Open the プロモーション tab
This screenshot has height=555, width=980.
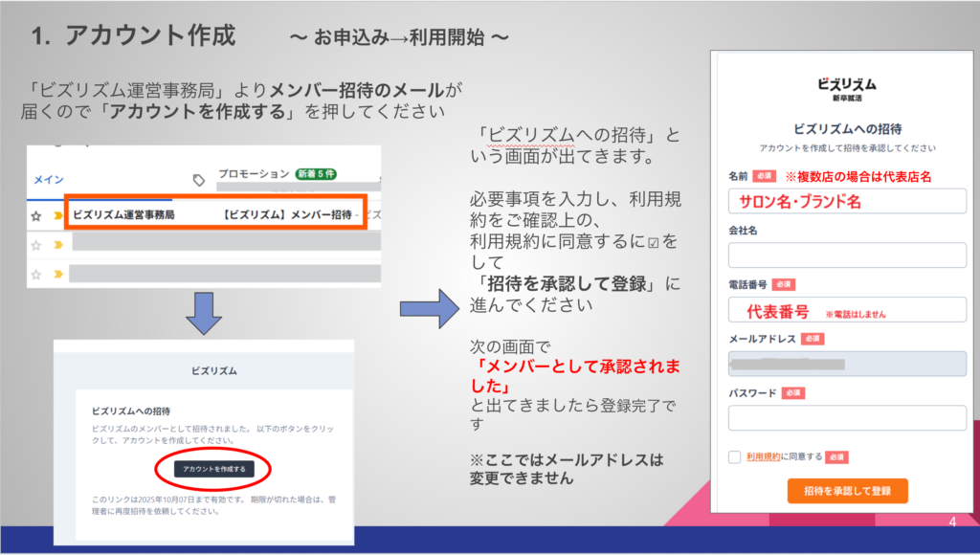[x=253, y=174]
